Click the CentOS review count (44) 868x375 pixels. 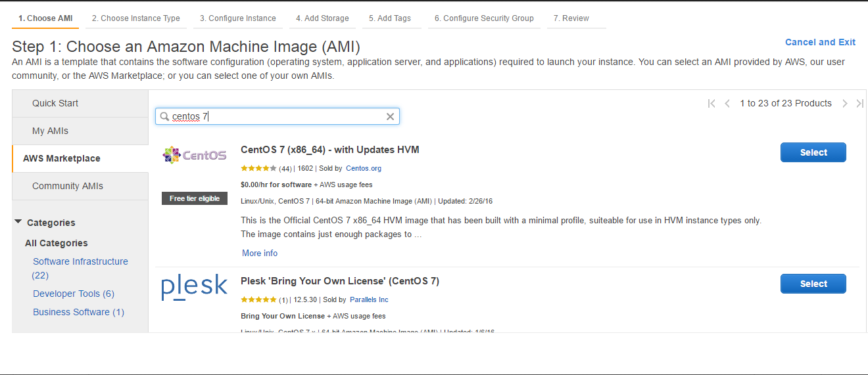(x=285, y=169)
